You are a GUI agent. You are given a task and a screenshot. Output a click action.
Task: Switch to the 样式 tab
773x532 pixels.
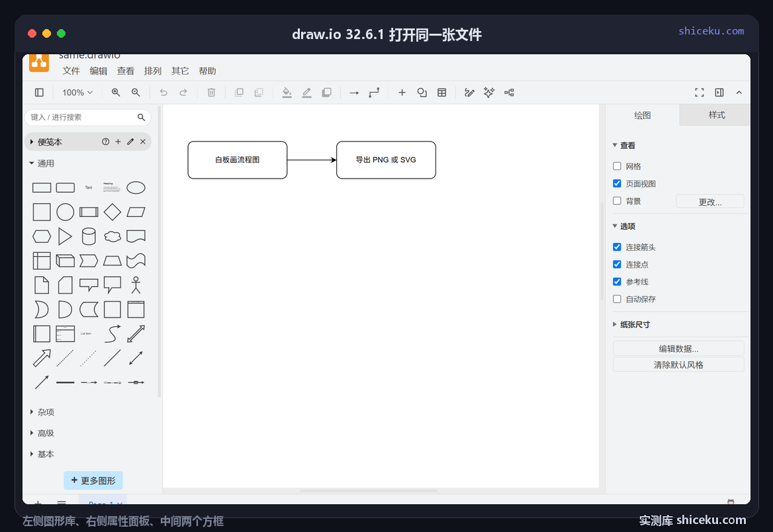point(716,115)
